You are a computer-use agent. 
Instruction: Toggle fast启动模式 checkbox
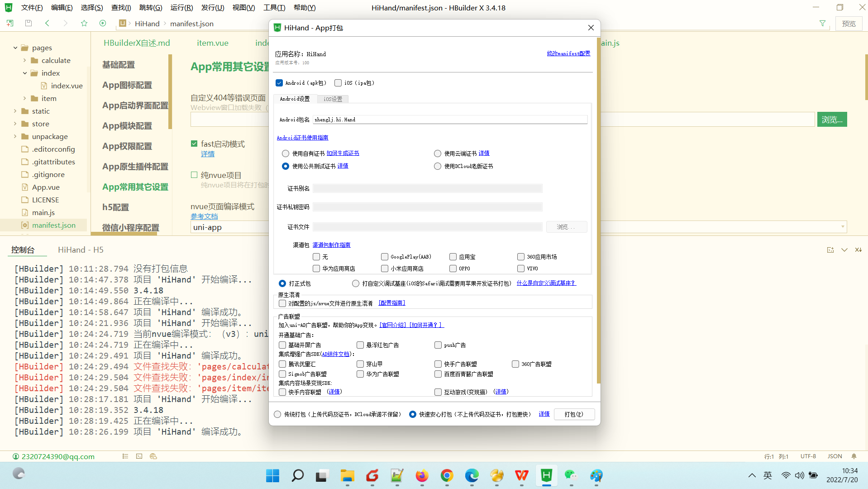coord(194,144)
